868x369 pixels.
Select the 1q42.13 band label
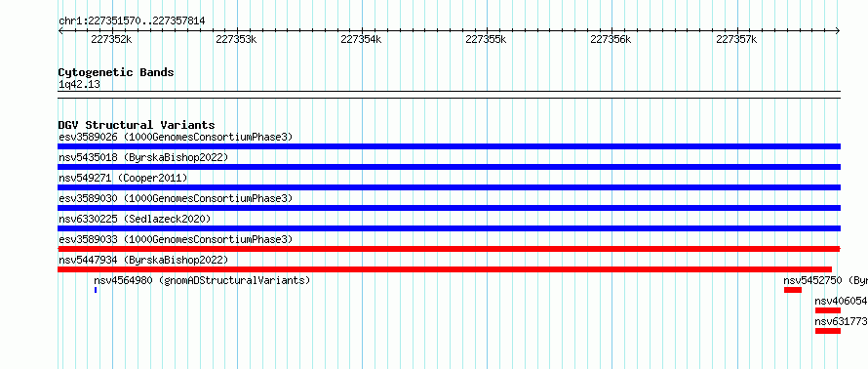tap(79, 84)
